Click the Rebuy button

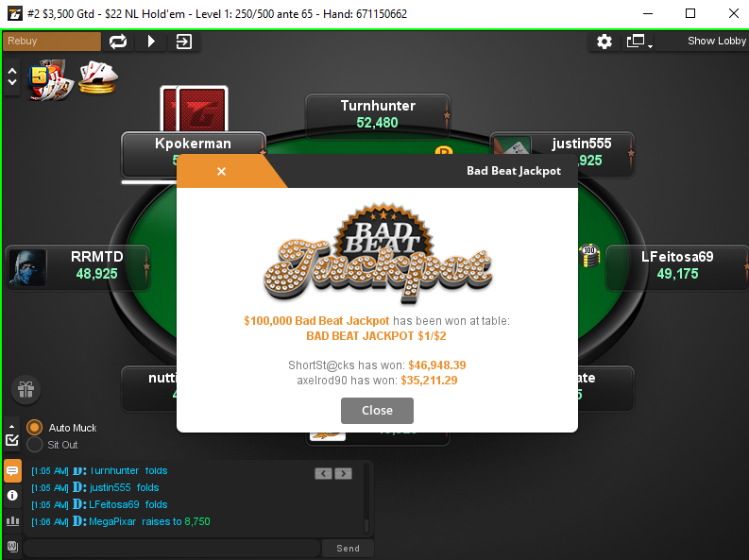point(52,41)
